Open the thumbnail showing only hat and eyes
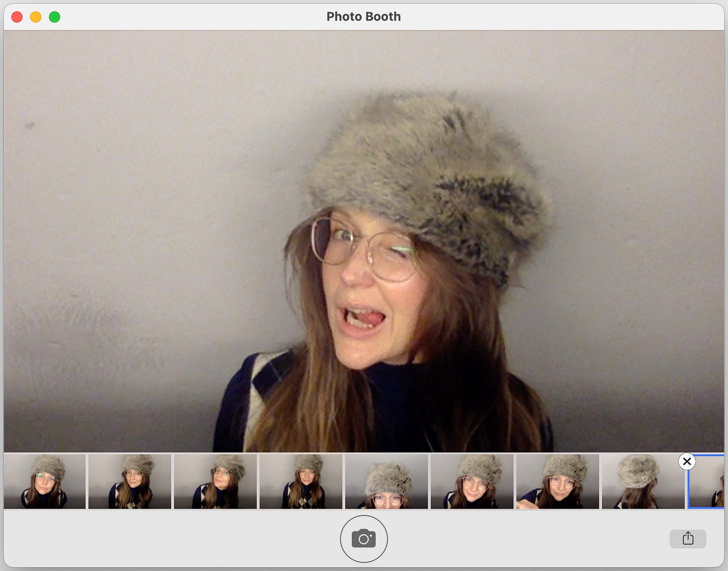This screenshot has height=571, width=728. [386, 481]
